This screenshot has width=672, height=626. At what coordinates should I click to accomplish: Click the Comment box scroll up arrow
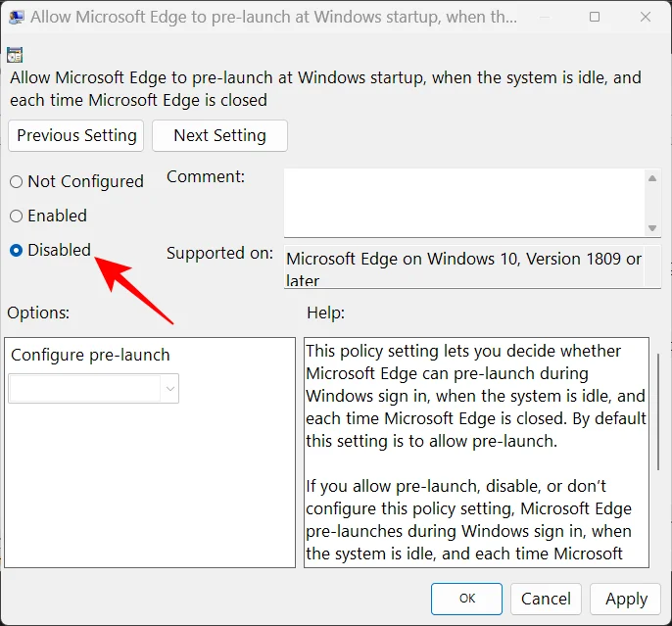point(652,178)
